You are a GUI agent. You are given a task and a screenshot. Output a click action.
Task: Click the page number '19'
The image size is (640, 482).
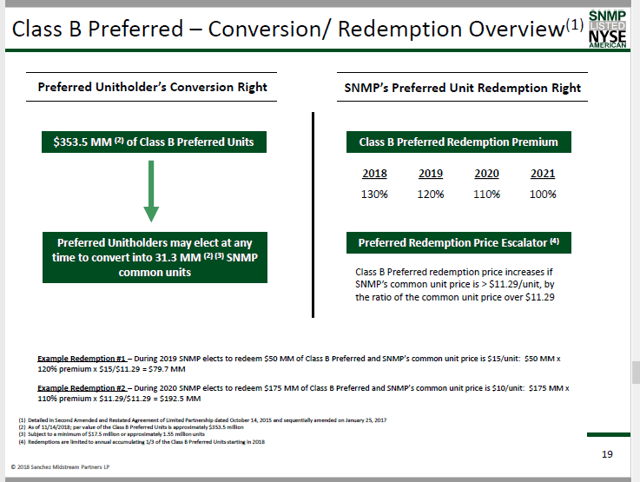(607, 454)
